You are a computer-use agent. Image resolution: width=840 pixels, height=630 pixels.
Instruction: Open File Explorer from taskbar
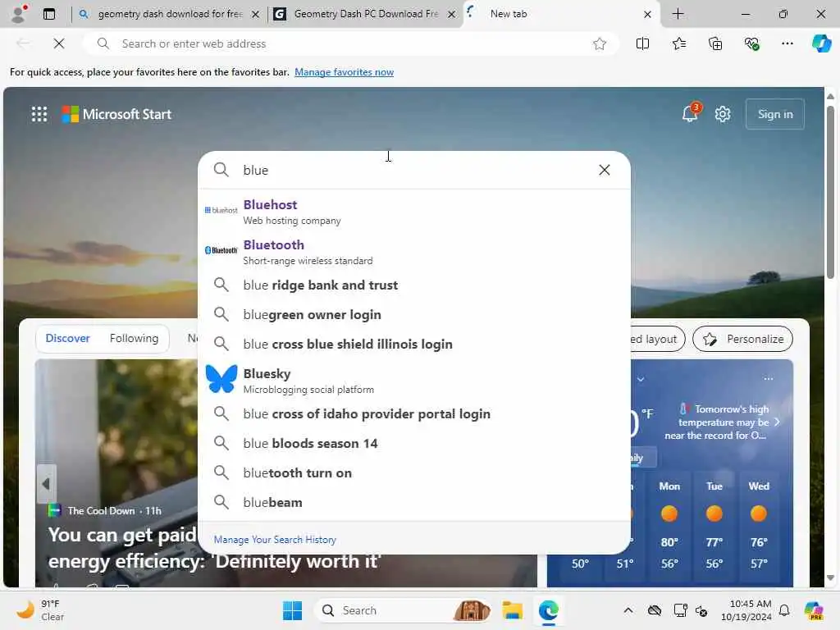click(512, 610)
